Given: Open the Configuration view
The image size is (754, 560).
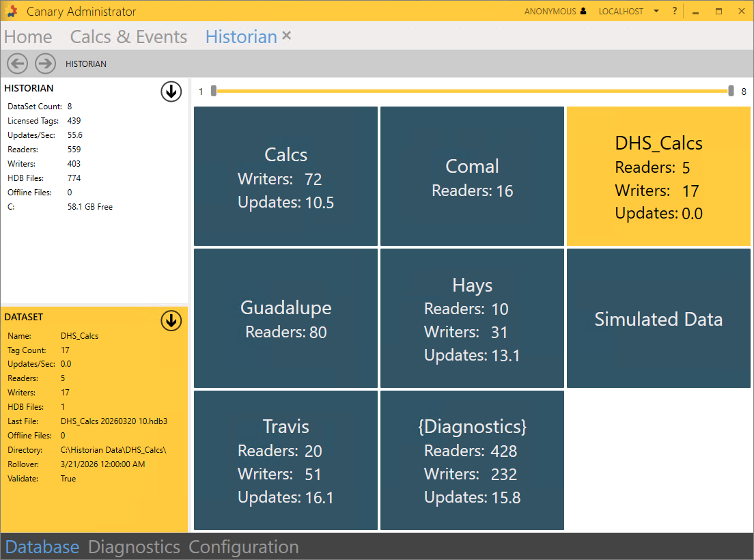Looking at the screenshot, I should [x=243, y=547].
